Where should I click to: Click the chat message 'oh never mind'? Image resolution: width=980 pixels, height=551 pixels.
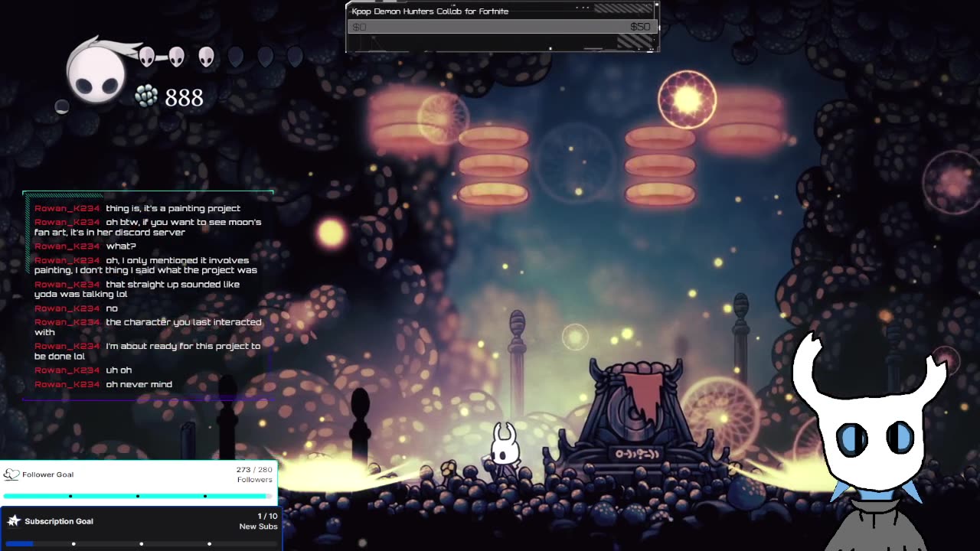pyautogui.click(x=103, y=384)
